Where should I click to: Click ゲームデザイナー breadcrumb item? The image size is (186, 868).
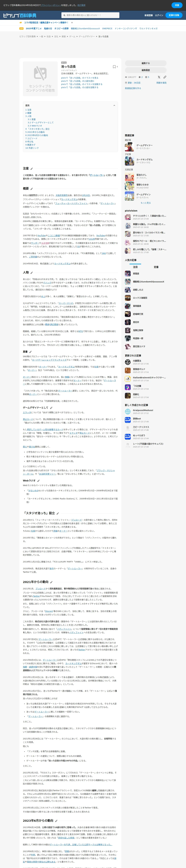point(87,36)
